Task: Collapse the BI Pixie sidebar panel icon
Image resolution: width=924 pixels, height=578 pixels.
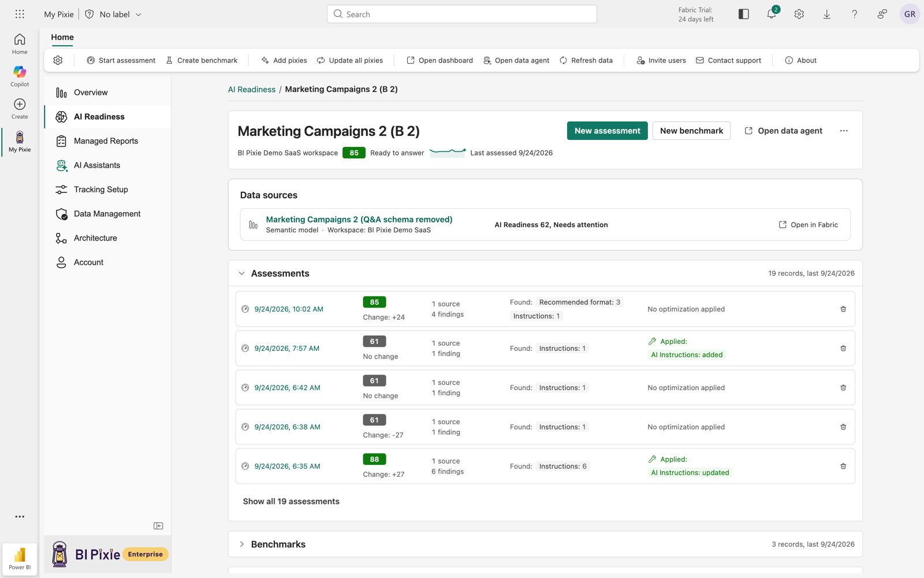Action: click(x=158, y=526)
